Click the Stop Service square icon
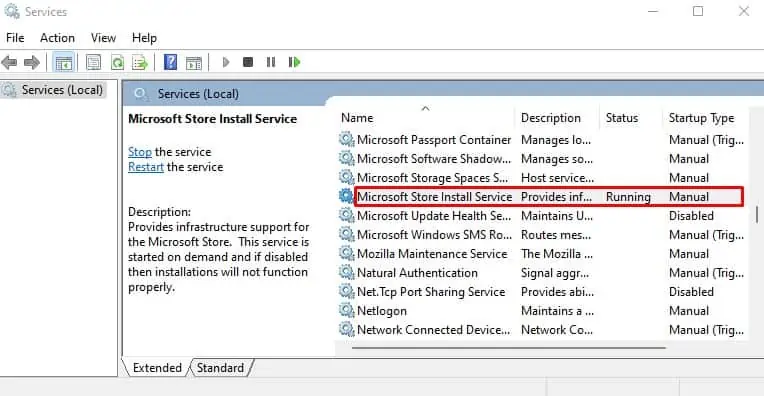This screenshot has height=396, width=764. 248,62
